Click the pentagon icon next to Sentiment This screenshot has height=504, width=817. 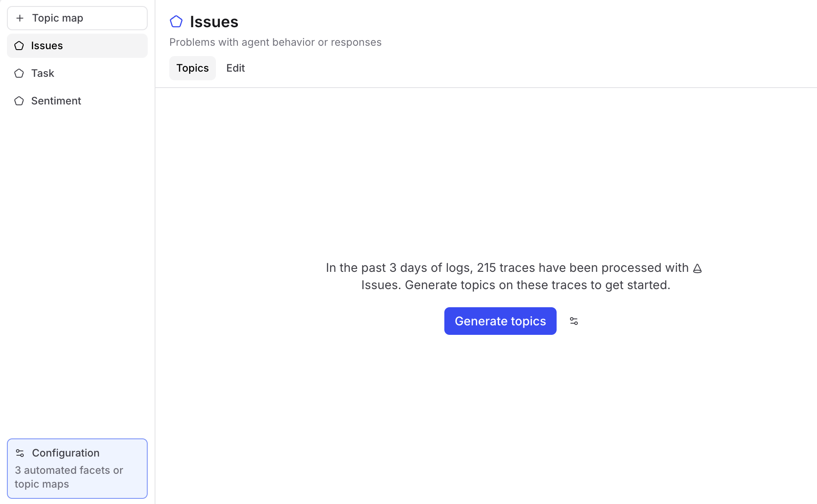coord(19,101)
